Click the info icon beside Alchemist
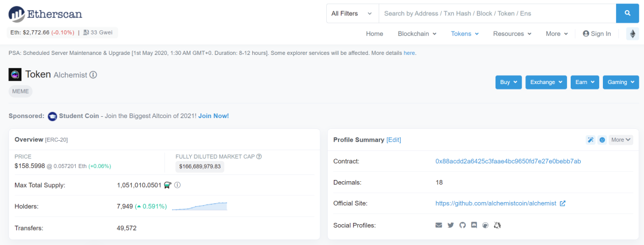Image resolution: width=644 pixels, height=245 pixels. click(94, 75)
